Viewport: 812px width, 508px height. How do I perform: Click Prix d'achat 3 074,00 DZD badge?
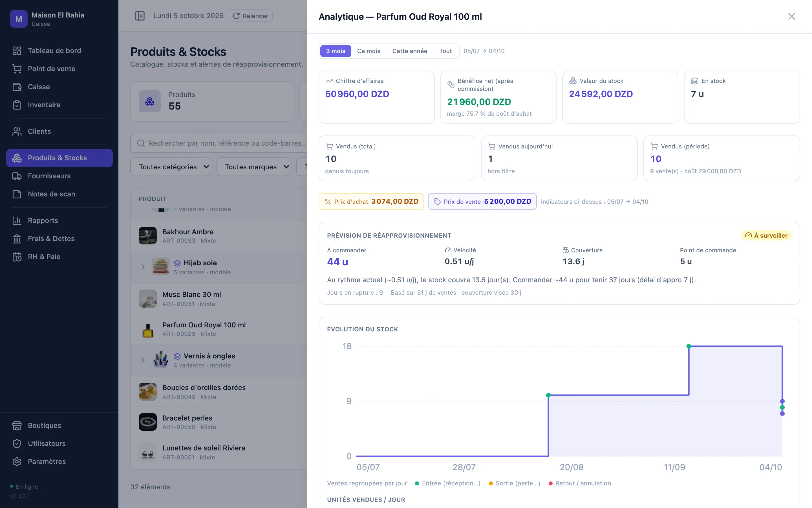point(371,202)
